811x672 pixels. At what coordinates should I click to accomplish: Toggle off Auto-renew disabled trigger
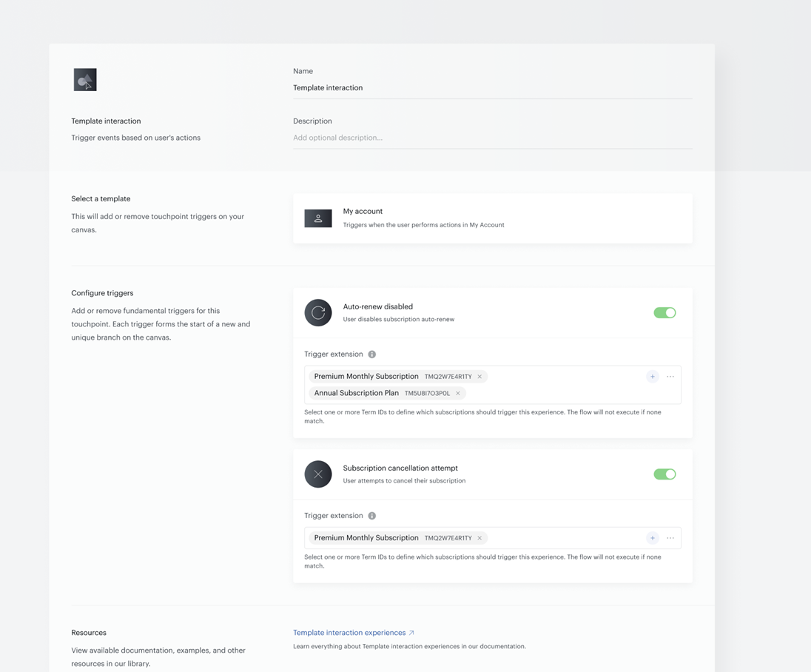664,312
